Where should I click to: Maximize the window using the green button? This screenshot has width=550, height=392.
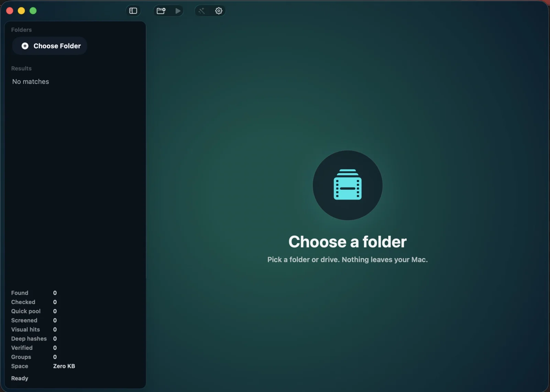[x=33, y=11]
